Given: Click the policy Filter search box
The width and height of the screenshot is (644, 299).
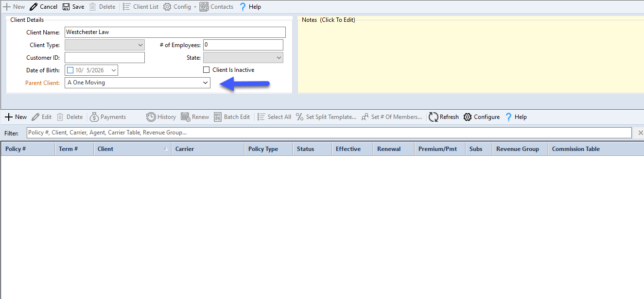Looking at the screenshot, I should (329, 133).
